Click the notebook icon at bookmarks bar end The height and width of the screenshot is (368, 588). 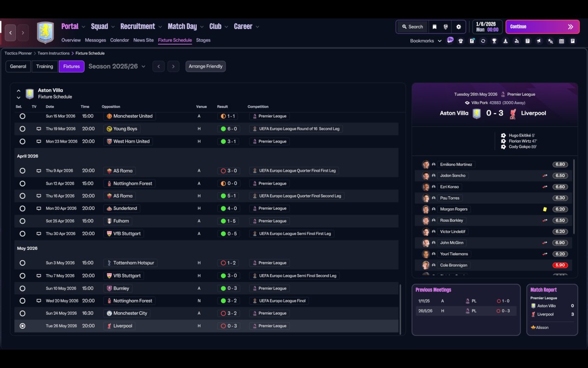tap(573, 41)
